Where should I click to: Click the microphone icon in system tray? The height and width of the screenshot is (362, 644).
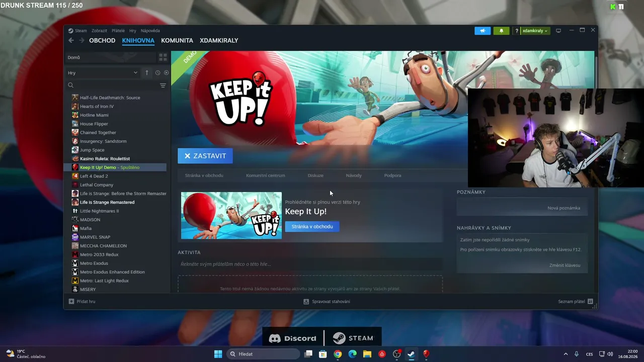[577, 354]
